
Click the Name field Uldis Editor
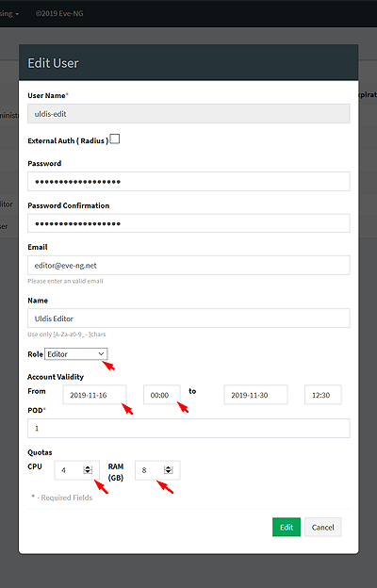coord(188,318)
